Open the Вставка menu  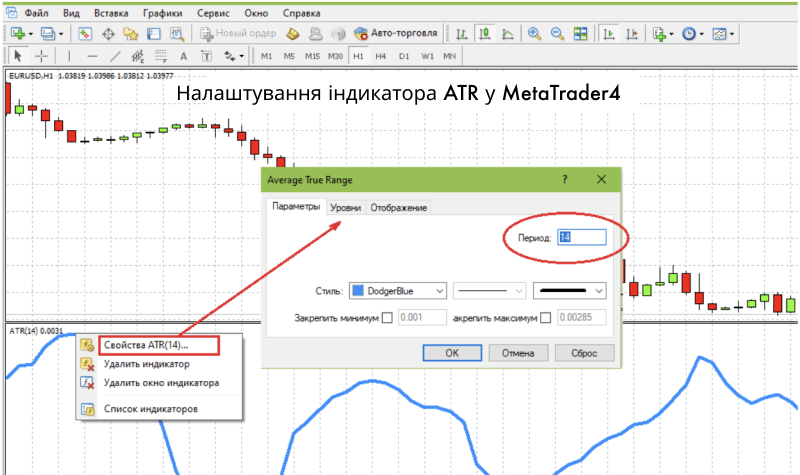click(111, 13)
